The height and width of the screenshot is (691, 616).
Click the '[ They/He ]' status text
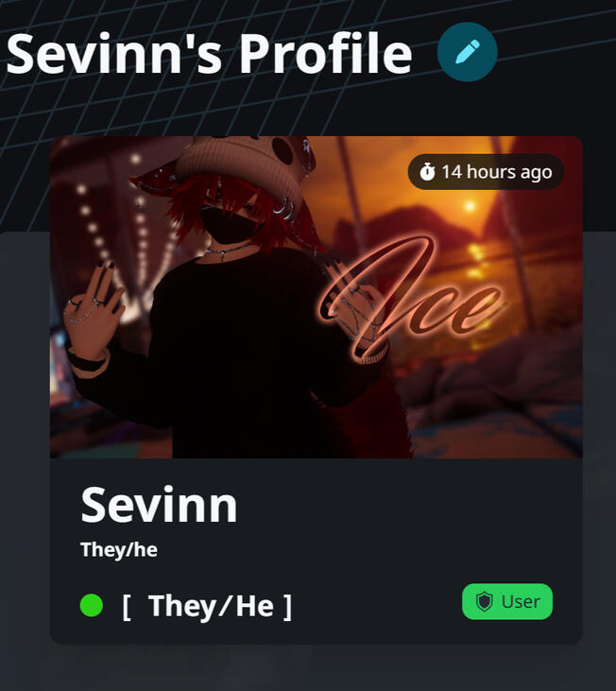(207, 606)
